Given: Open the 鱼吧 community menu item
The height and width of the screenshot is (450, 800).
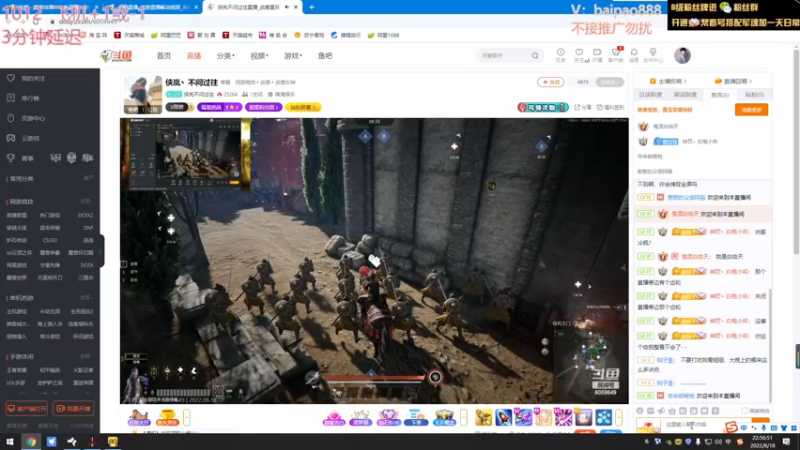Looking at the screenshot, I should pos(325,56).
